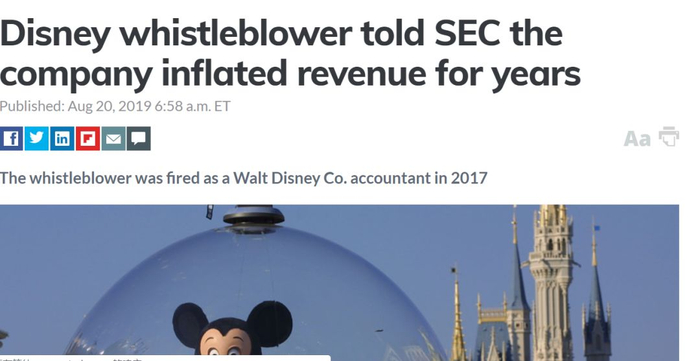This screenshot has height=361, width=700.
Task: Click the whistleblower was fired subheading
Action: coord(243,178)
